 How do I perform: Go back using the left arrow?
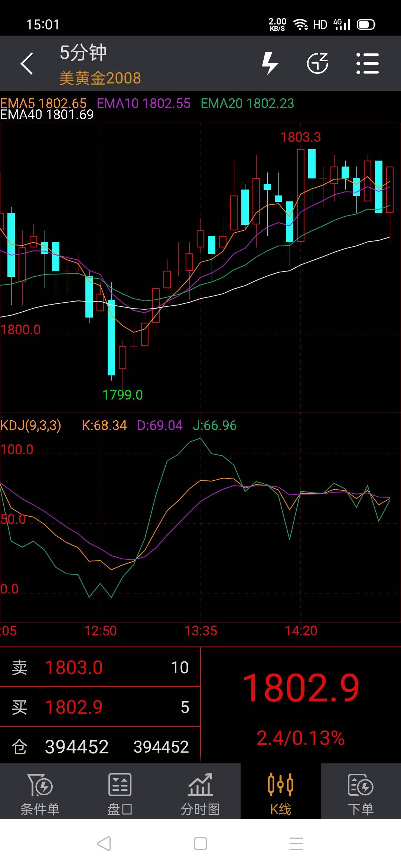[x=27, y=63]
